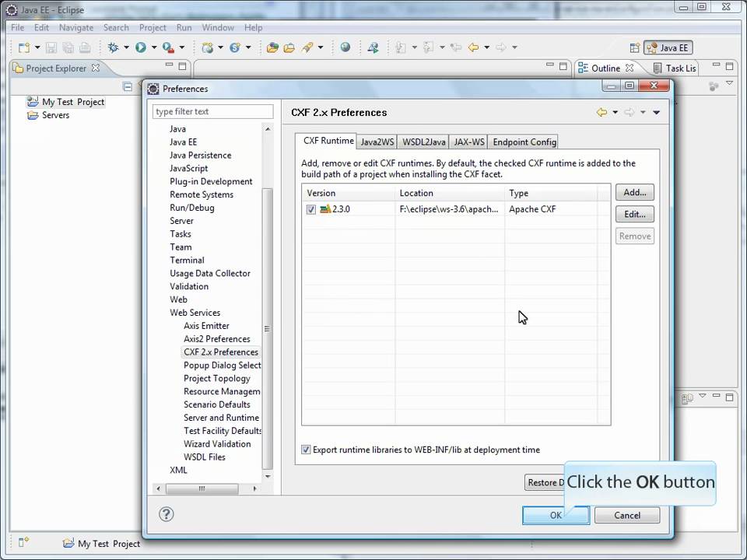Click the Forward arrow in main toolbar
Image resolution: width=747 pixels, height=560 pixels.
click(x=500, y=47)
